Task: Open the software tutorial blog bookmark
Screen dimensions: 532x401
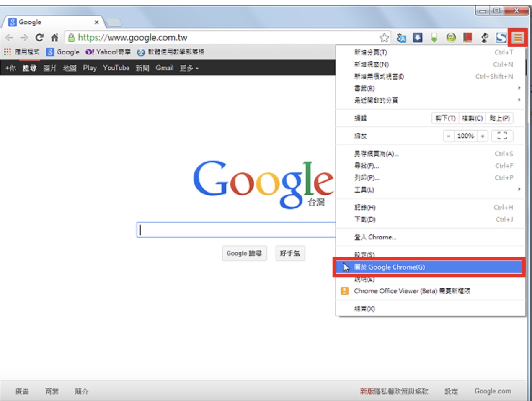Action: (x=170, y=52)
